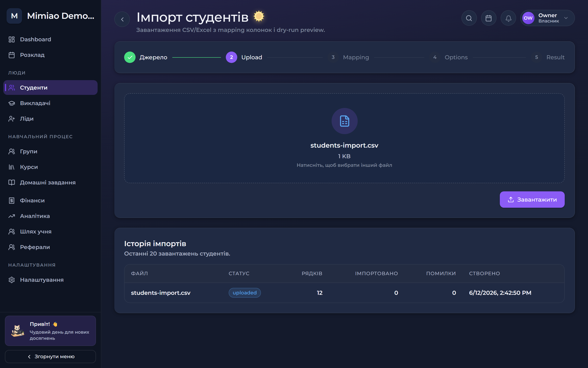This screenshot has height=368, width=588.
Task: Click the Домашні завдання book icon
Action: pyautogui.click(x=12, y=183)
